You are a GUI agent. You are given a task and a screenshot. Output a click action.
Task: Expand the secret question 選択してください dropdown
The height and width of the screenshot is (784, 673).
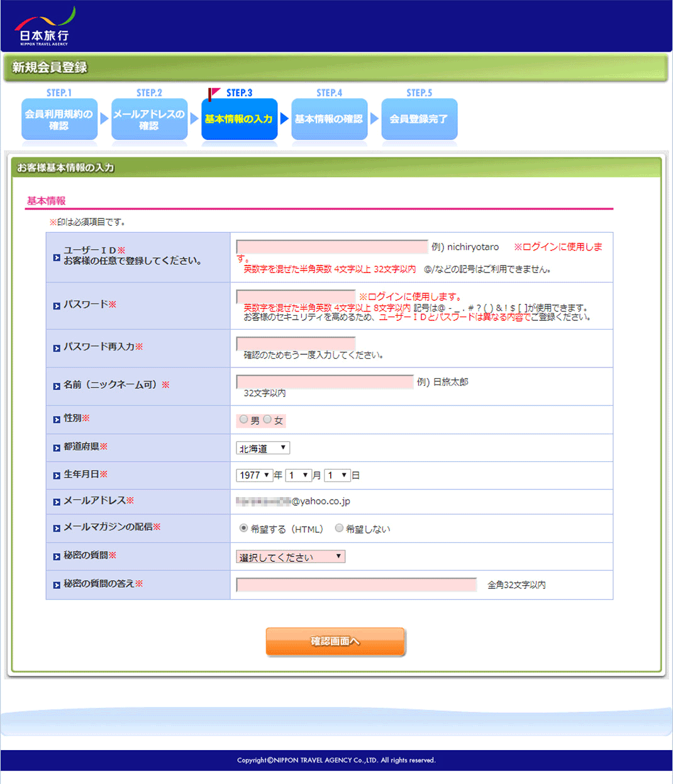291,557
